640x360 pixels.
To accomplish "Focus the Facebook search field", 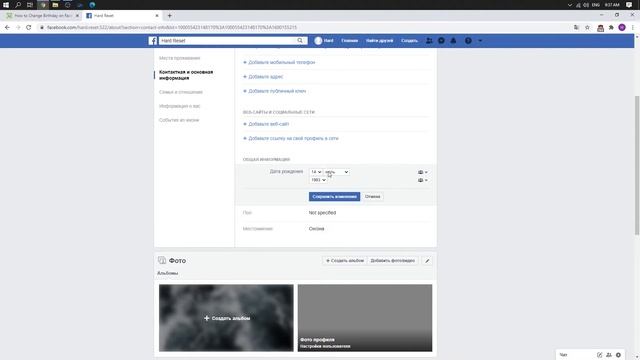I will (x=228, y=41).
